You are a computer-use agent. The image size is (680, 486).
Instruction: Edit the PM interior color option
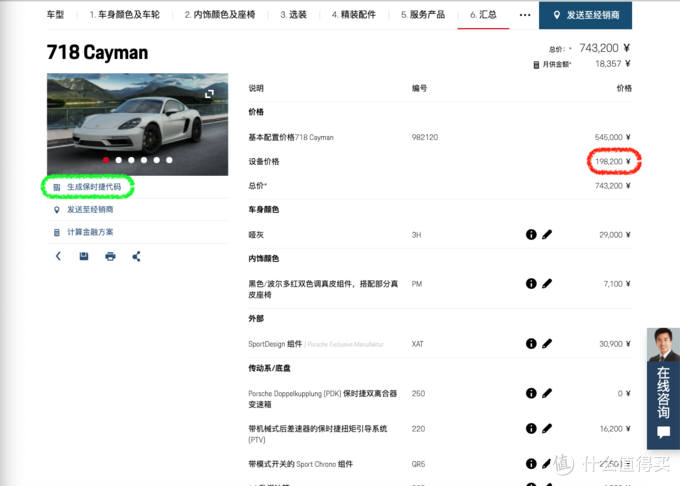coord(547,284)
